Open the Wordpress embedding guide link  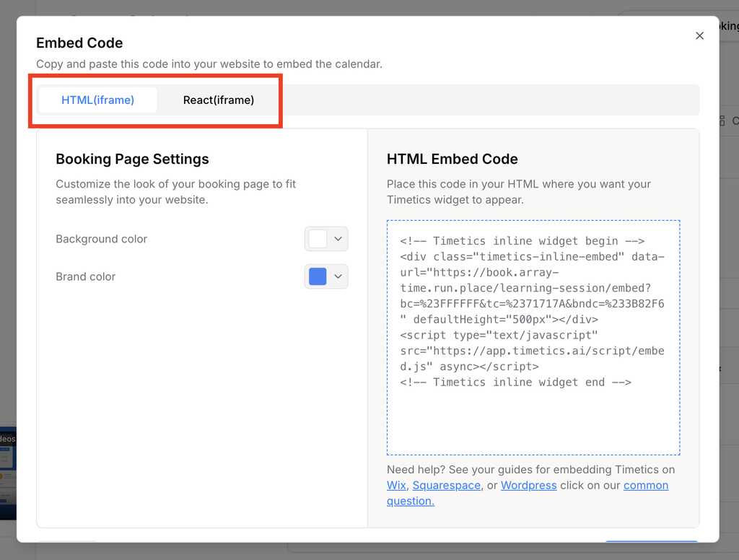click(528, 486)
